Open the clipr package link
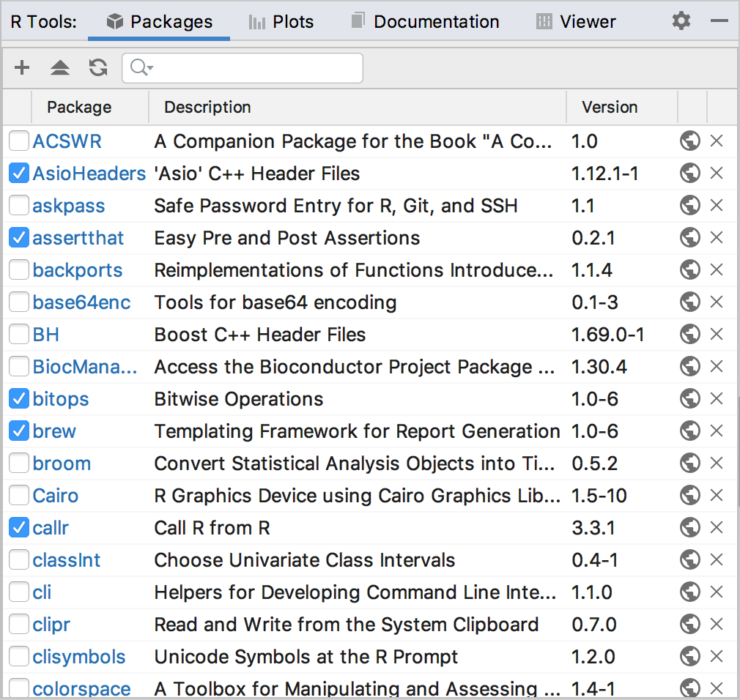The image size is (740, 700). point(51,624)
